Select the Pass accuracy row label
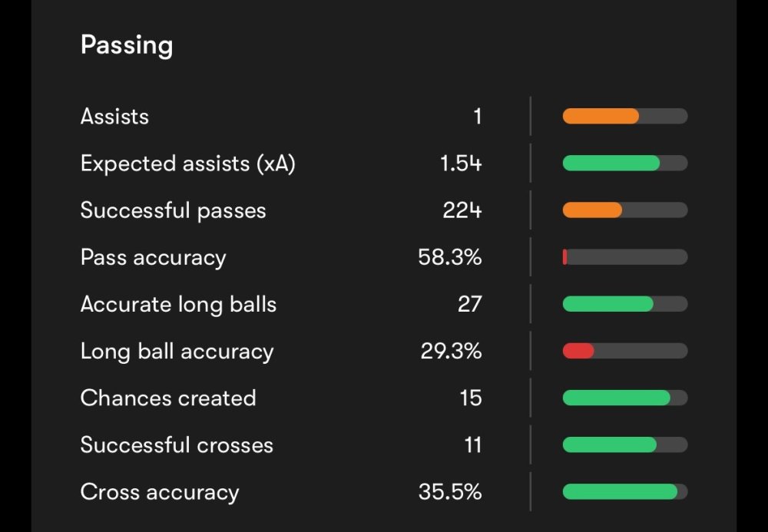This screenshot has width=768, height=532. point(153,257)
